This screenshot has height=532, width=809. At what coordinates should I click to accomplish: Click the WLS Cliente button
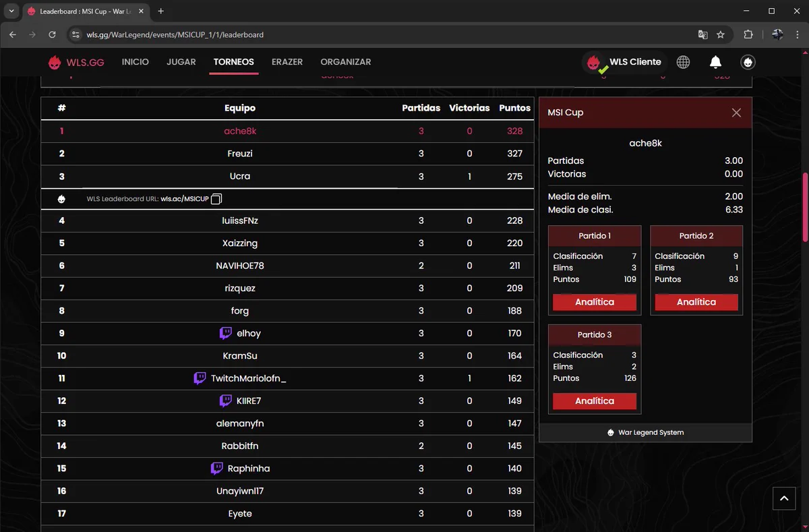click(x=624, y=62)
